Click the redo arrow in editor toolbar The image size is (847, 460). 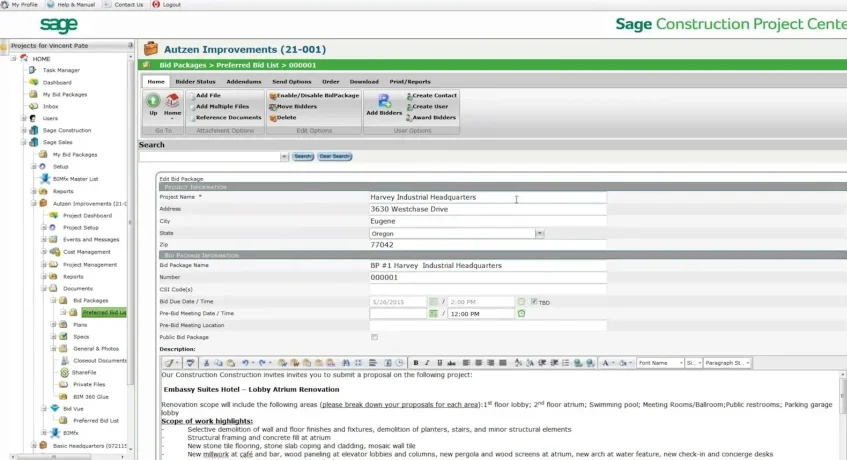coord(262,363)
